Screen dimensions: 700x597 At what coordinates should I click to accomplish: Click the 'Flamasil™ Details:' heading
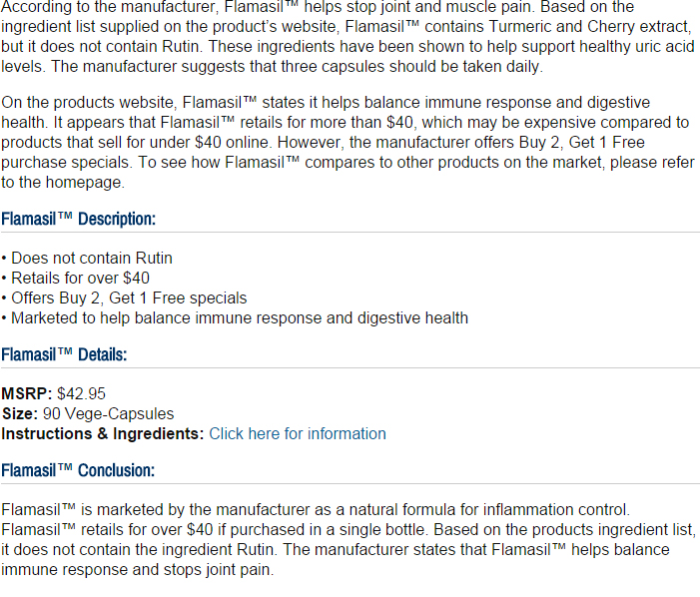(x=64, y=354)
